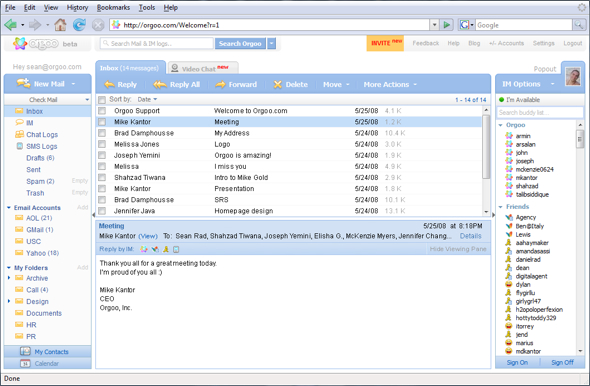Click the Video Chat webcam icon
The height and width of the screenshot is (386, 590).
(175, 68)
